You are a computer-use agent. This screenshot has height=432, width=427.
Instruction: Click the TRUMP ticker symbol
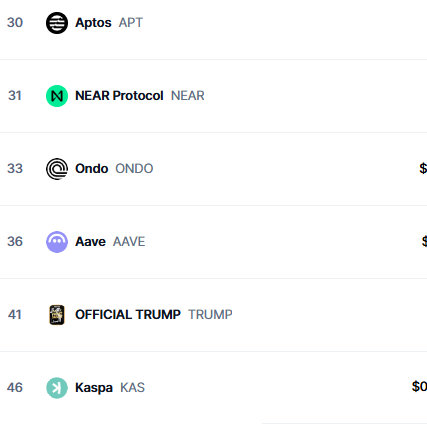[210, 315]
